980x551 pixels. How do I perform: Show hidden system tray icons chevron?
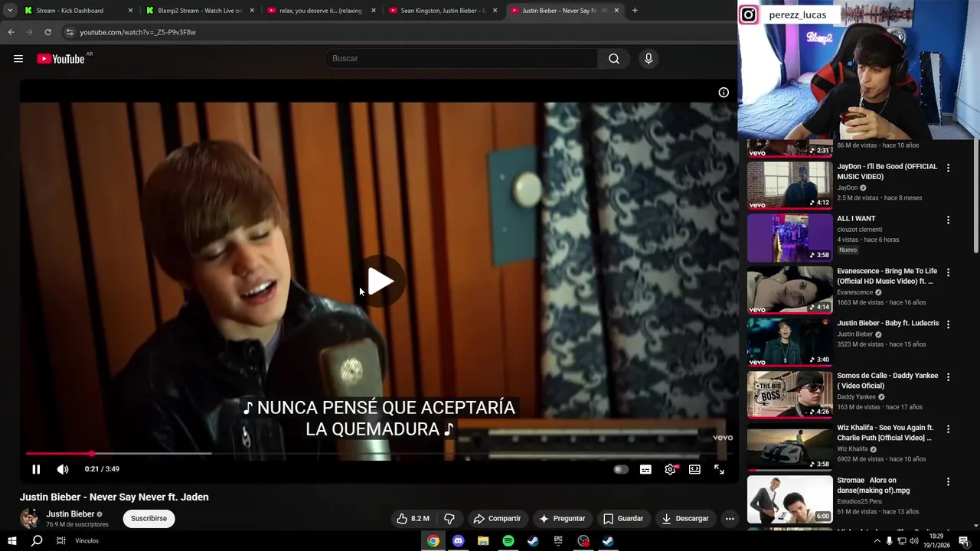pos(877,541)
